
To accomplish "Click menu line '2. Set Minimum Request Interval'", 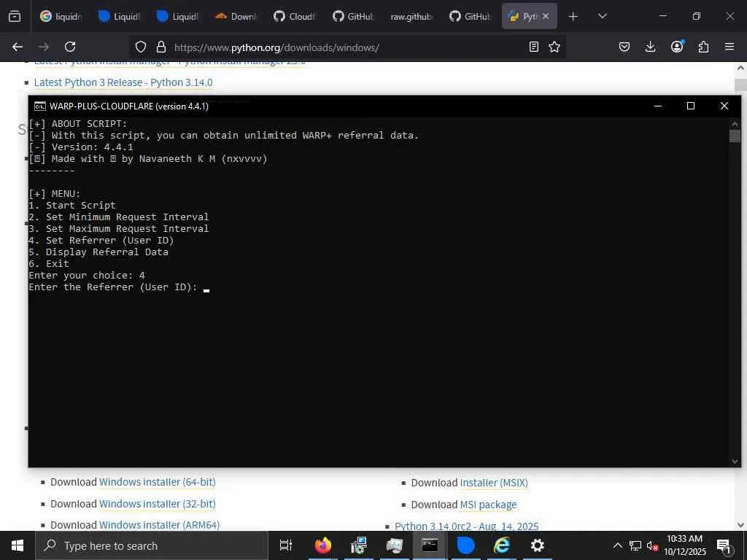I will 119,217.
